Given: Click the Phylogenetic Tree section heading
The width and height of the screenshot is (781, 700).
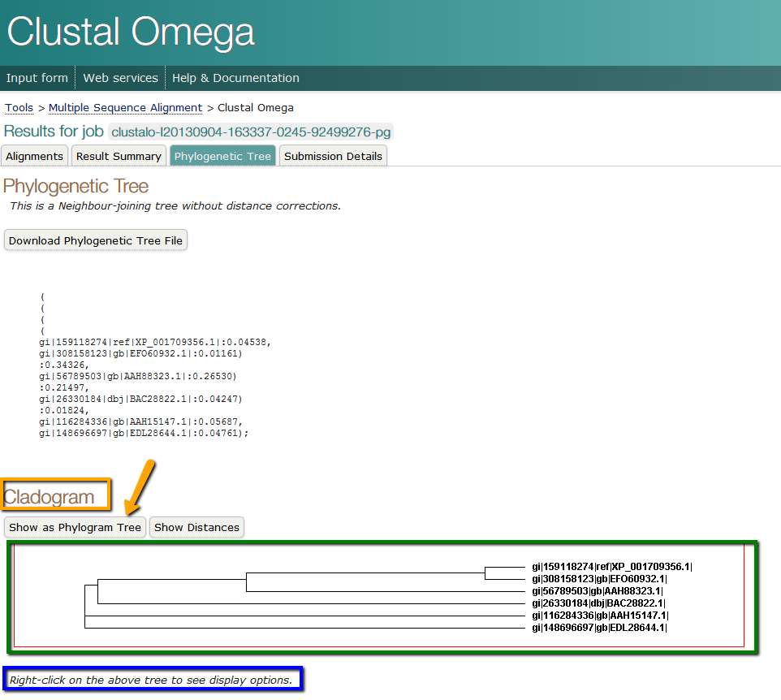Looking at the screenshot, I should pyautogui.click(x=76, y=186).
